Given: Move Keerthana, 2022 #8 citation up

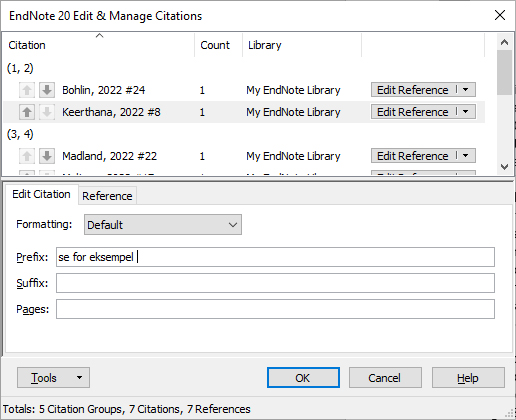Looking at the screenshot, I should (x=27, y=112).
